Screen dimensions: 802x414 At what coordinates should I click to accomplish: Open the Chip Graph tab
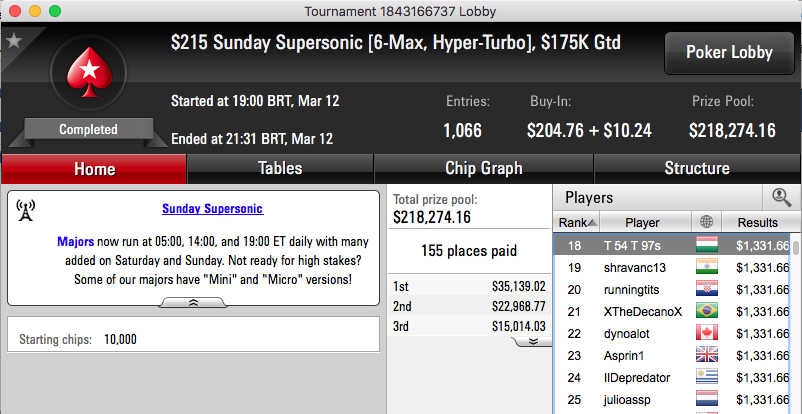click(483, 168)
